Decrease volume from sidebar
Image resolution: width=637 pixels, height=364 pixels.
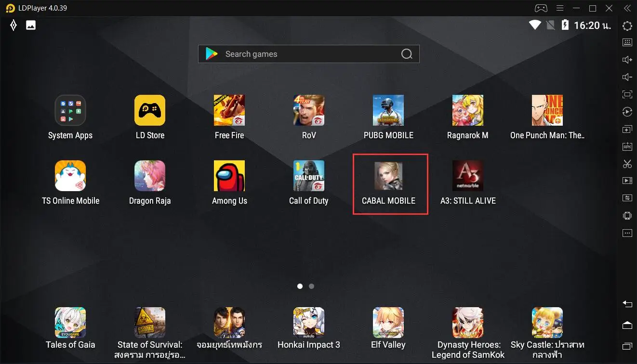pos(627,77)
